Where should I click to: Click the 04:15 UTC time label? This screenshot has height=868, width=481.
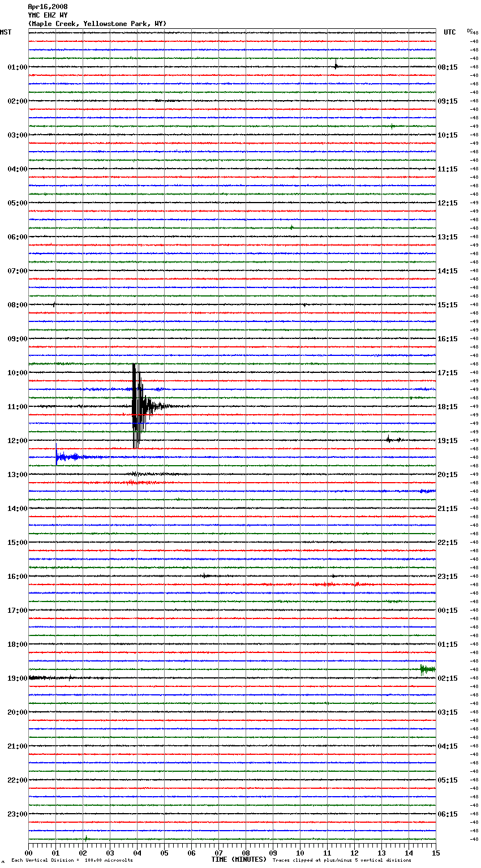point(448,746)
